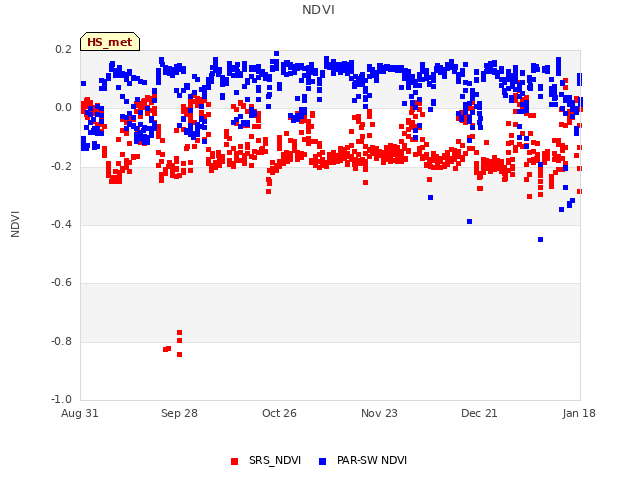
Task: Click the NDVI chart title
Action: pos(318,10)
